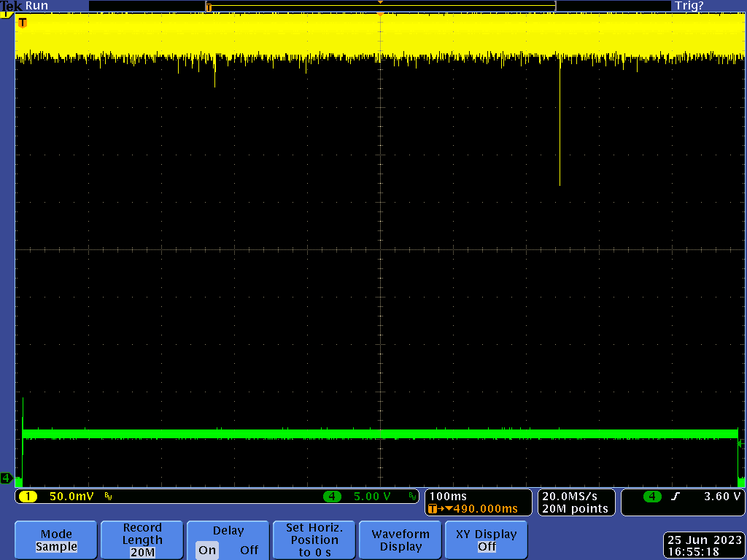Click the Trig? trigger status indicator
747x560 pixels.
[x=689, y=5]
